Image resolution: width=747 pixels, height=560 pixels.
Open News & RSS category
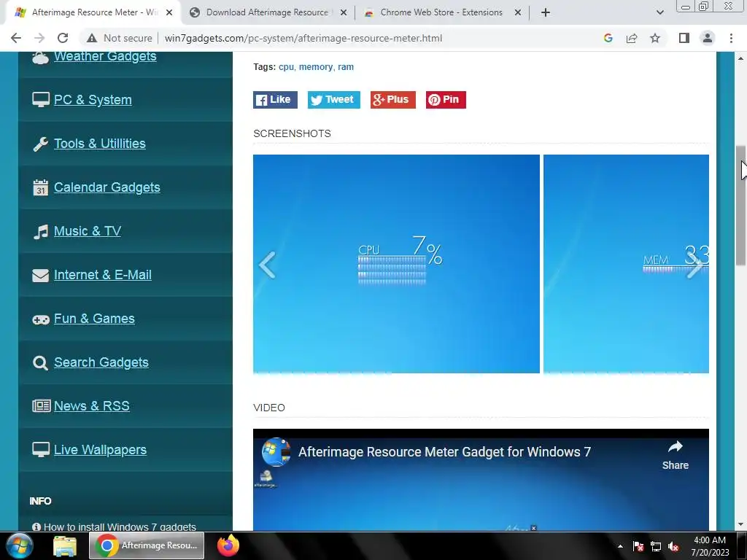[91, 406]
